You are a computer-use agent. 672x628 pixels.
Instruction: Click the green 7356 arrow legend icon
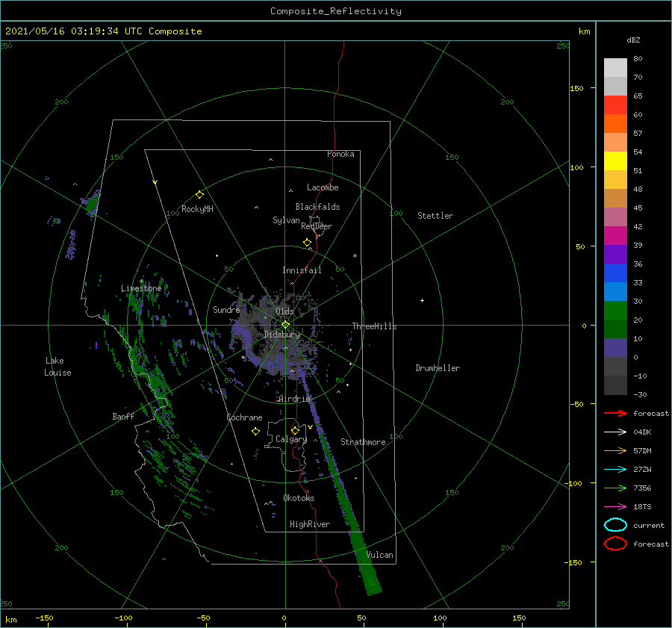(615, 488)
